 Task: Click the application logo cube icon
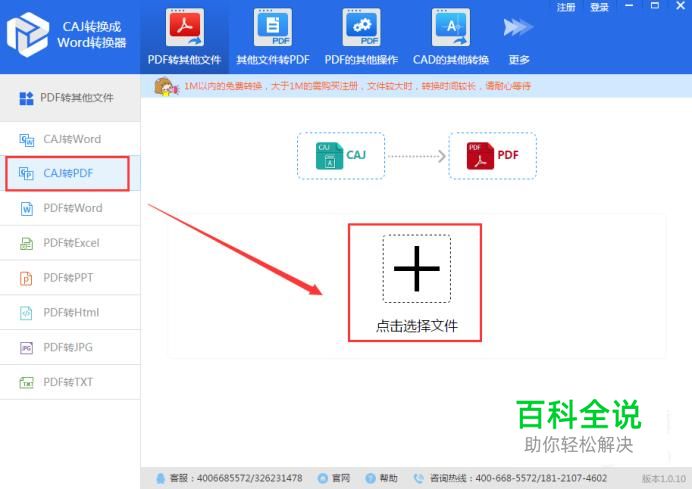pos(27,34)
